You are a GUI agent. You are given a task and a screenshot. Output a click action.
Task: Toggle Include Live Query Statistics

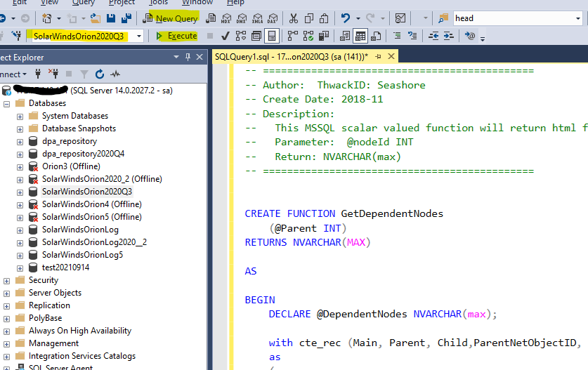click(308, 36)
